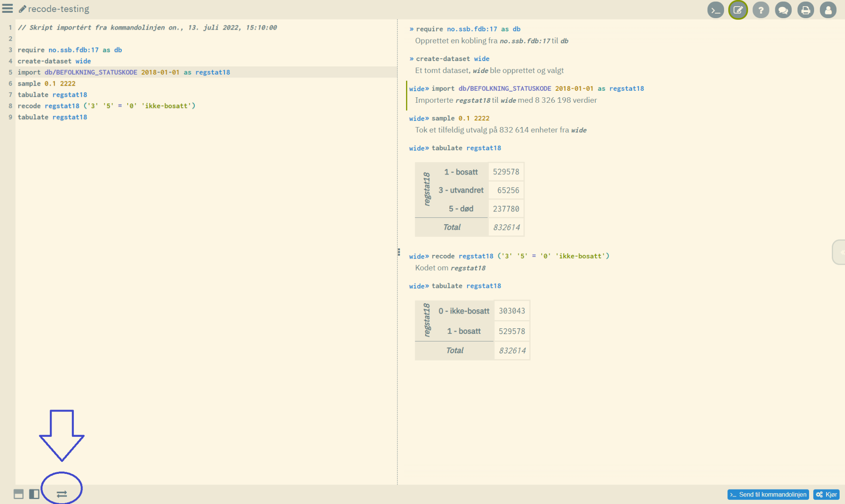
Task: Open the help question mark icon
Action: coord(761,10)
